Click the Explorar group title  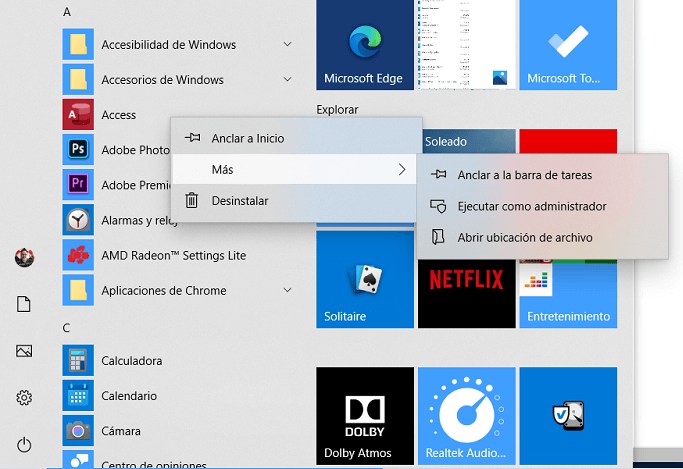(337, 109)
